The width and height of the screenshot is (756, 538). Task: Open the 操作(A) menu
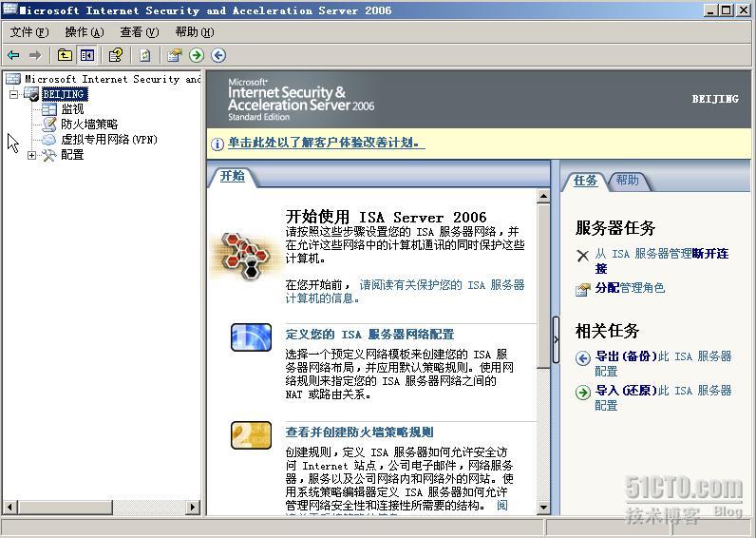click(x=85, y=32)
